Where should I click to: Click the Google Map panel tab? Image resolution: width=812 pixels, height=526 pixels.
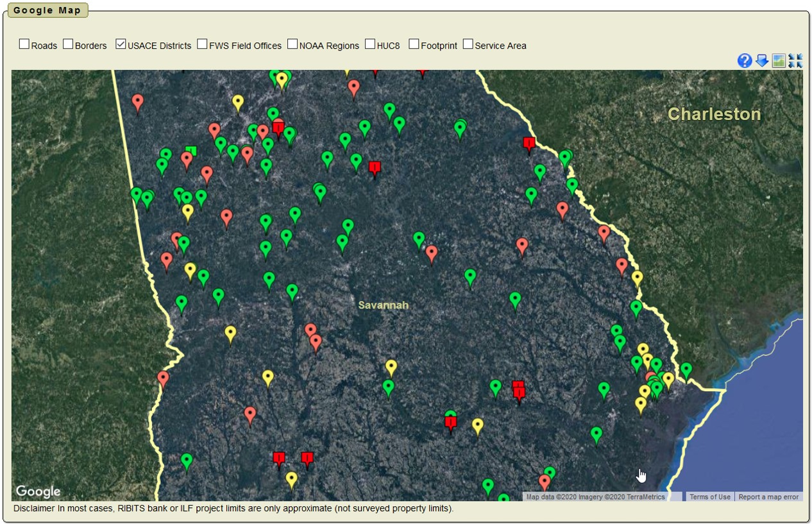tap(47, 10)
